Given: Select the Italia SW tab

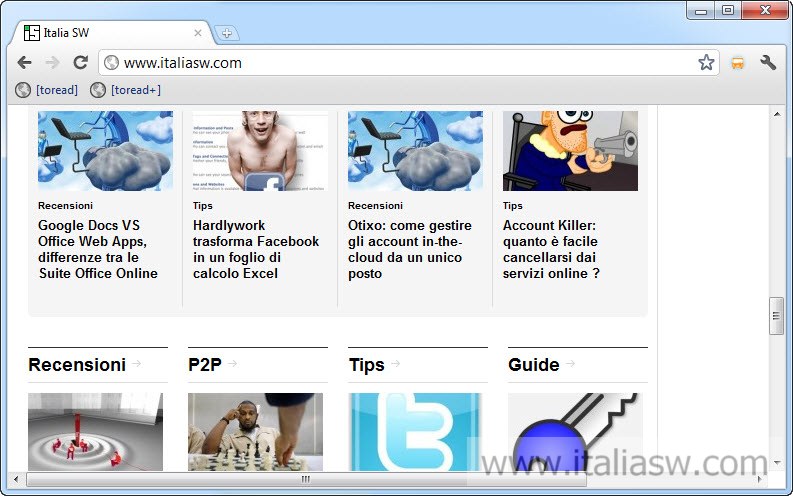Looking at the screenshot, I should click(112, 33).
